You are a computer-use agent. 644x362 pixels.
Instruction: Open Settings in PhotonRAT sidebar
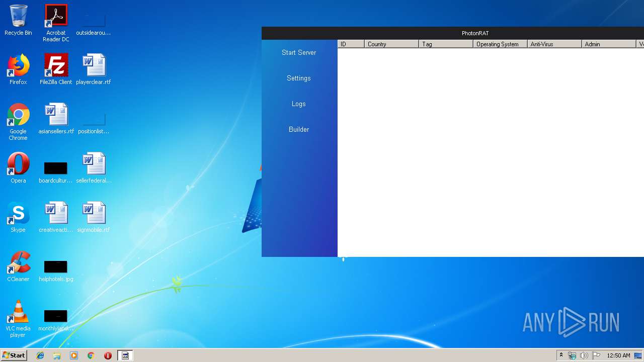point(299,78)
